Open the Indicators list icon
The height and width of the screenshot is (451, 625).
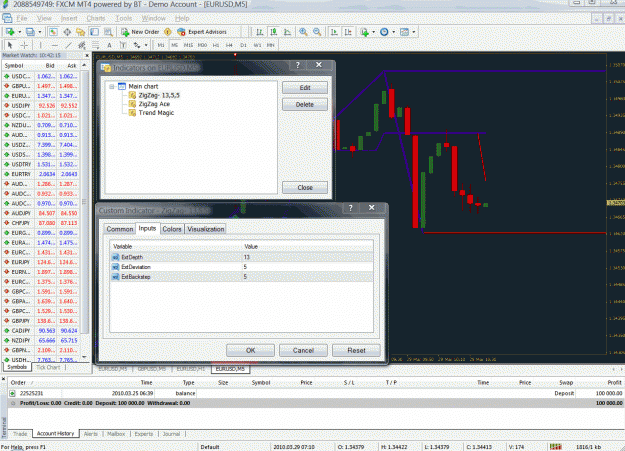coord(364,32)
